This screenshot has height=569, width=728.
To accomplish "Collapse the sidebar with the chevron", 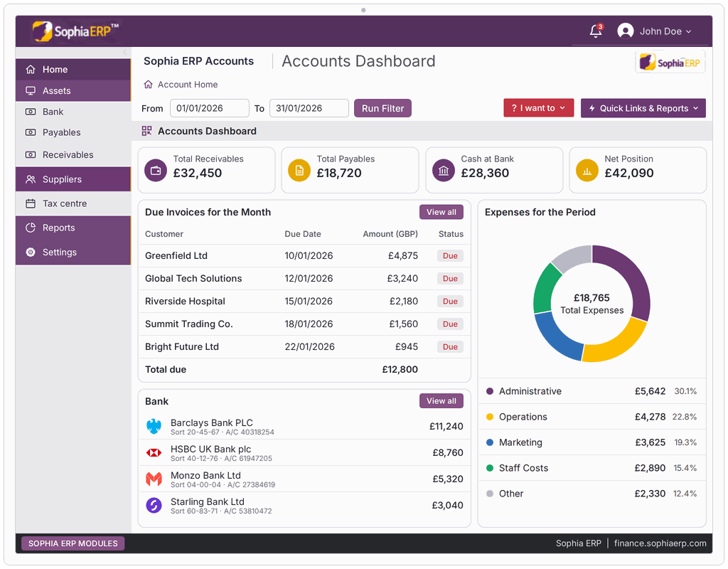I will pyautogui.click(x=125, y=53).
